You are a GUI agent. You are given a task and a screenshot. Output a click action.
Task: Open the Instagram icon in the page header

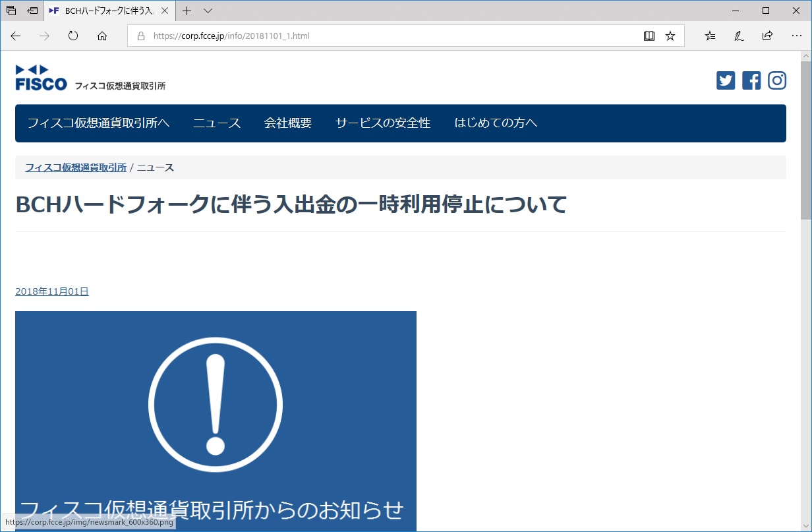[776, 80]
